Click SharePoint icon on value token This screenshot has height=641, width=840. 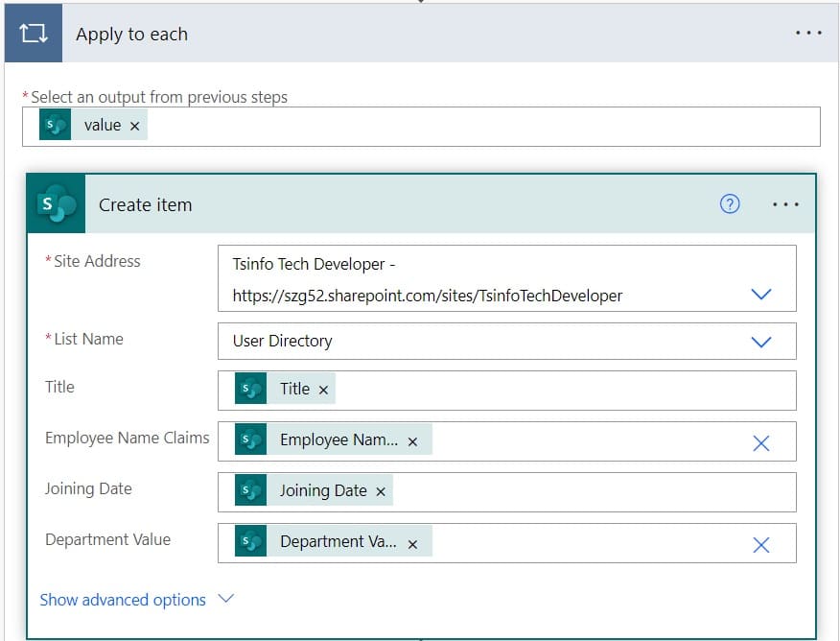click(56, 125)
